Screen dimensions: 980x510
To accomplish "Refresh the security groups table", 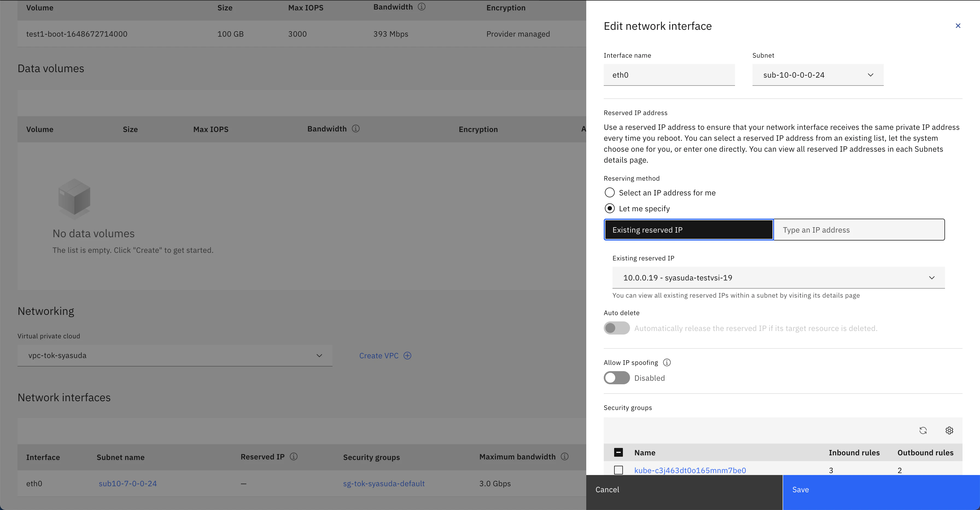I will tap(923, 430).
